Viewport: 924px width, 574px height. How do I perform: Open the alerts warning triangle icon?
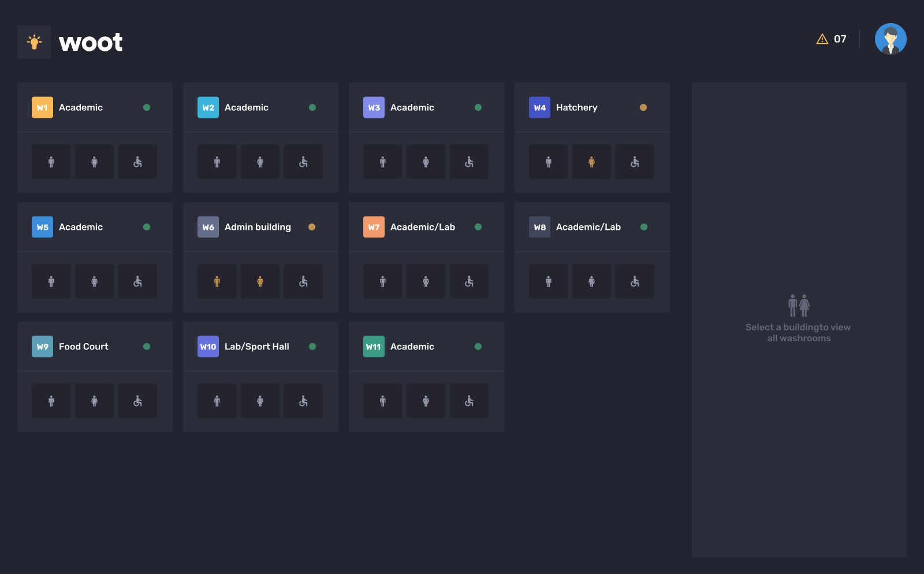[822, 39]
